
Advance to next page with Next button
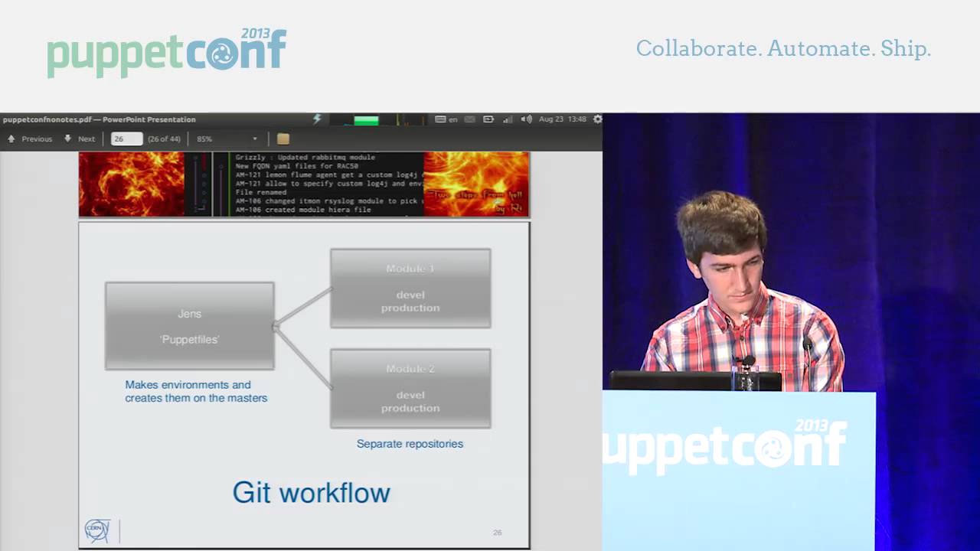coord(80,139)
